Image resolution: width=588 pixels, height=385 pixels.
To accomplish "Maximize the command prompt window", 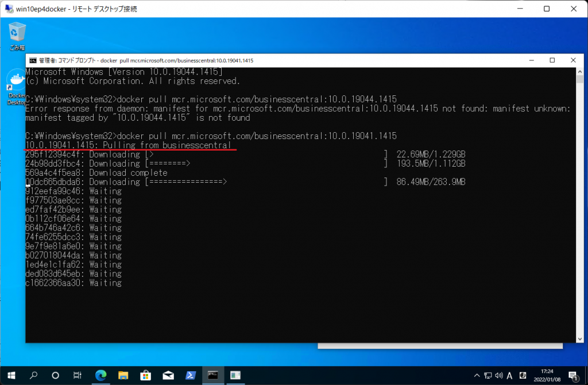I will 552,60.
